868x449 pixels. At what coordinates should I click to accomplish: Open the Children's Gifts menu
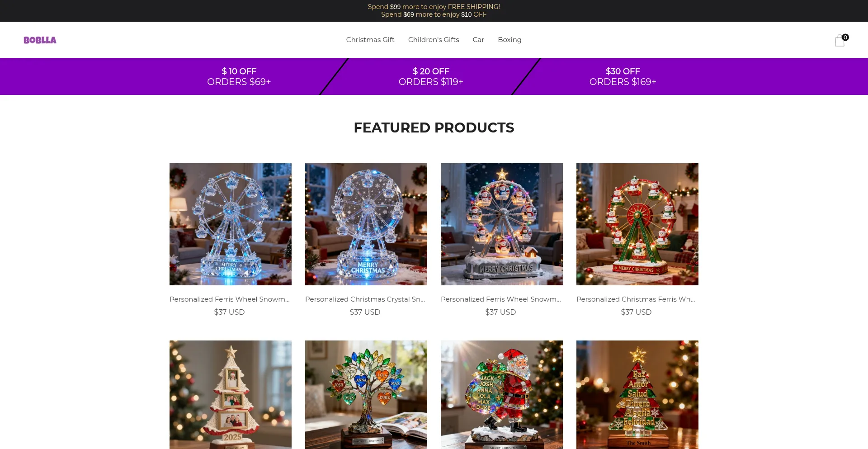click(434, 40)
